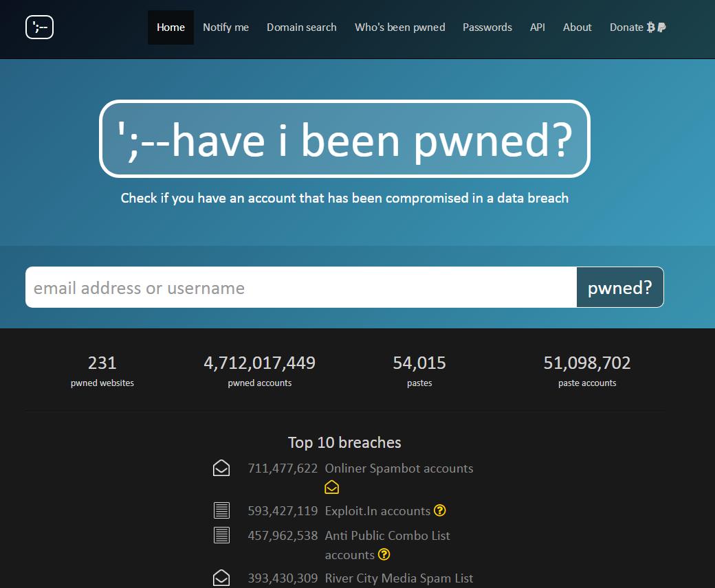Screen dimensions: 715x588
Task: Open the Onliner Spambot accounts breach link
Action: (x=399, y=468)
